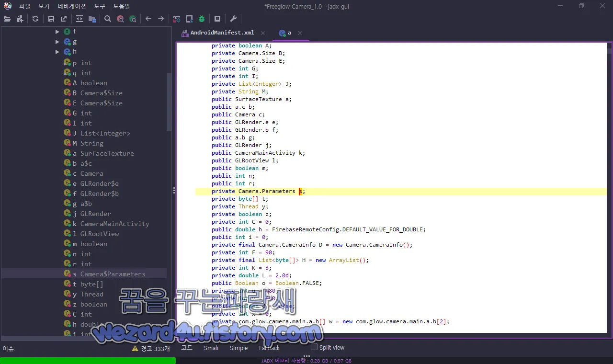Open the 보기 menu
Viewport: 613px width, 364px height.
coord(44,6)
